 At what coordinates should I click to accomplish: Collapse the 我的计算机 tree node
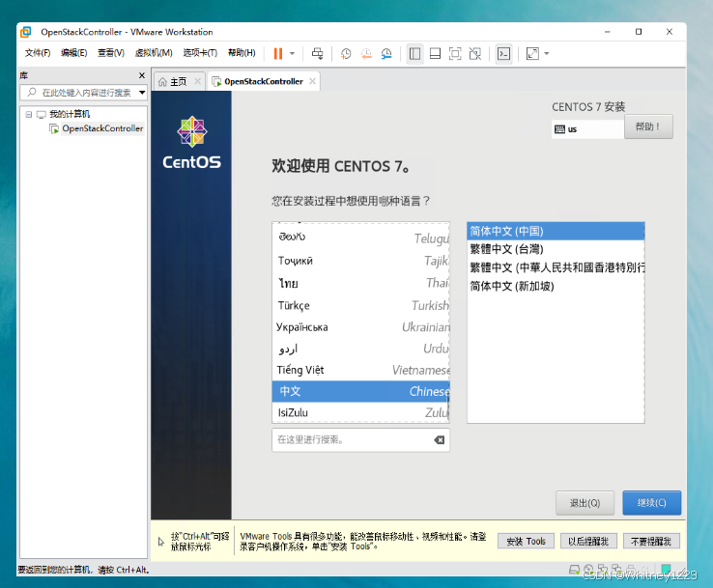(x=29, y=114)
